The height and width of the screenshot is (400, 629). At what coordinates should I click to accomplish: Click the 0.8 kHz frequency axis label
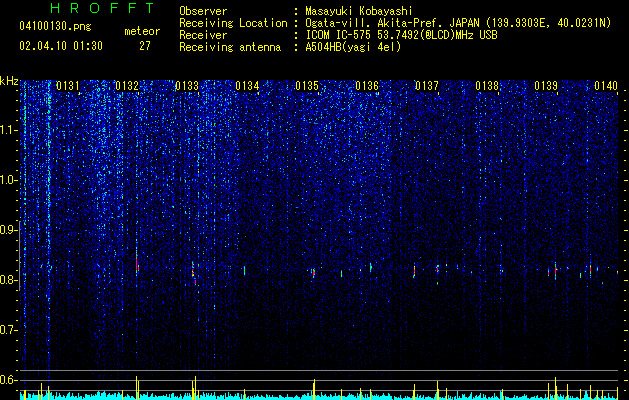tap(9, 280)
